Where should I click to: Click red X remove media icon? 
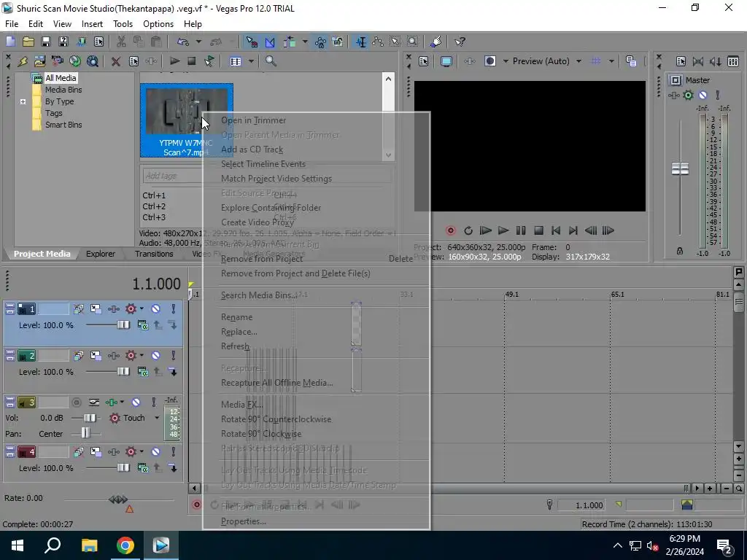point(116,61)
